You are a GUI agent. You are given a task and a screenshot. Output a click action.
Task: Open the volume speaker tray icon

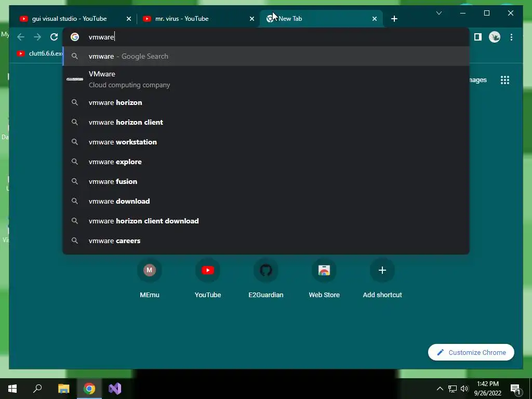pyautogui.click(x=464, y=389)
